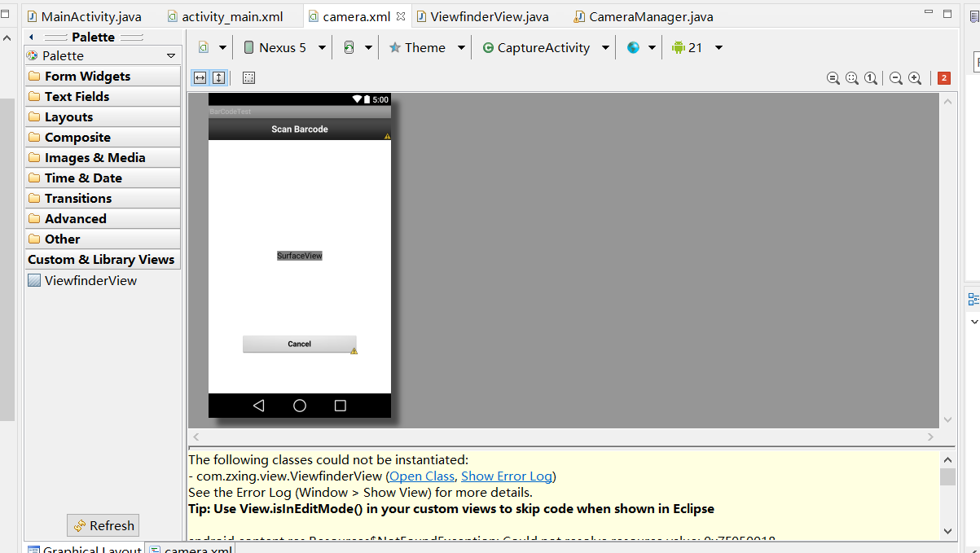
Task: Click the Refresh button
Action: pyautogui.click(x=103, y=525)
